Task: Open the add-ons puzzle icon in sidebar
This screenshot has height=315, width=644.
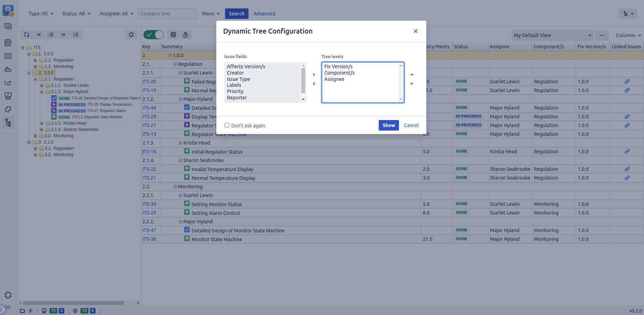Action: coord(8,109)
